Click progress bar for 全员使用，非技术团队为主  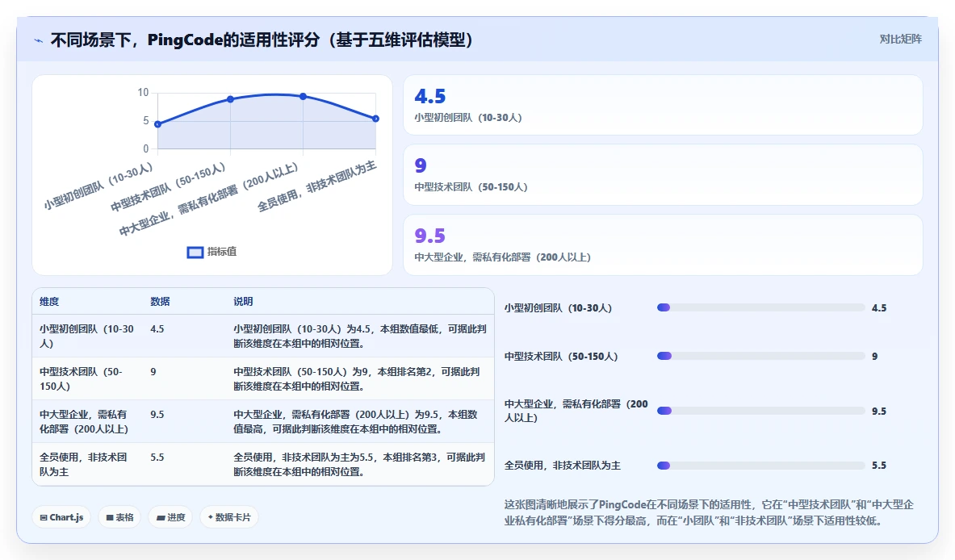click(760, 466)
